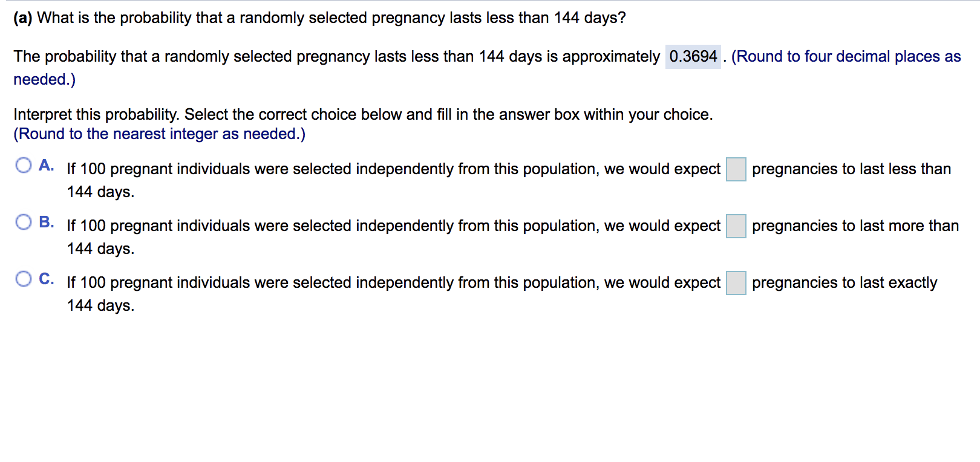Click choice C's statement text
The width and height of the screenshot is (980, 462).
393,283
